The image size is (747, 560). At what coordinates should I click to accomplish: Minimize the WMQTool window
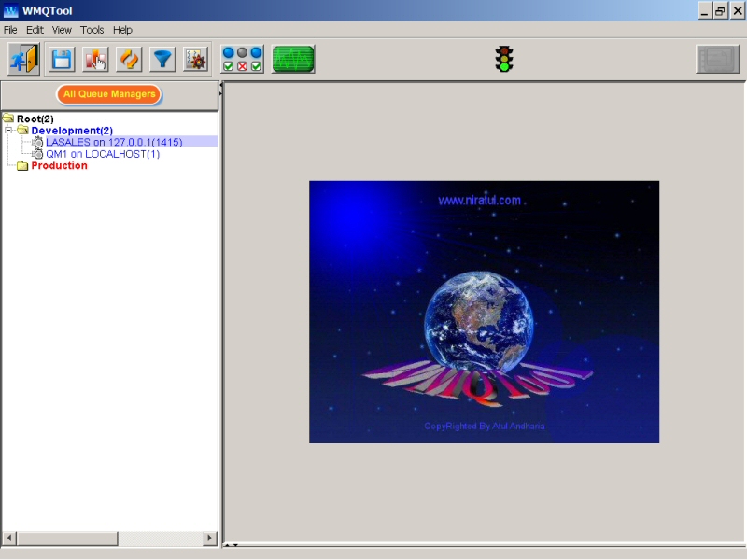pyautogui.click(x=705, y=10)
